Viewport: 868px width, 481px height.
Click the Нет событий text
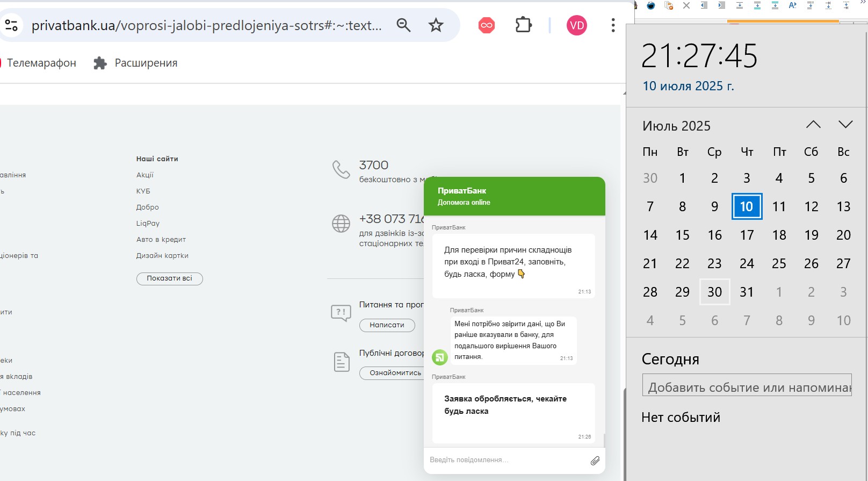click(x=681, y=418)
